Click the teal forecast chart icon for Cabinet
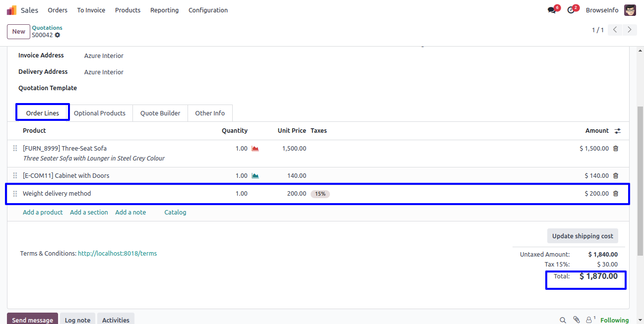 [x=255, y=175]
